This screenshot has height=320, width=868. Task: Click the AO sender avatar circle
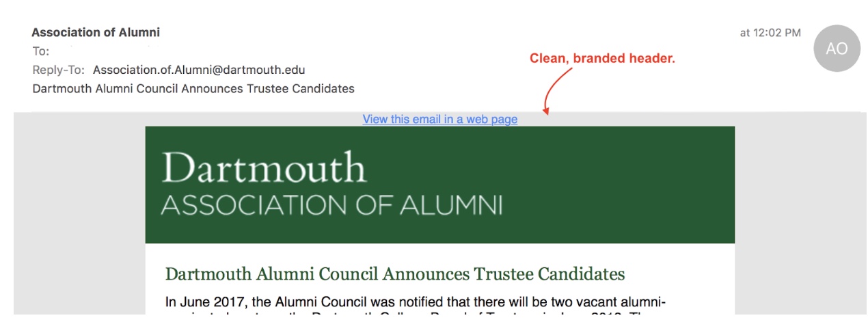pyautogui.click(x=837, y=49)
